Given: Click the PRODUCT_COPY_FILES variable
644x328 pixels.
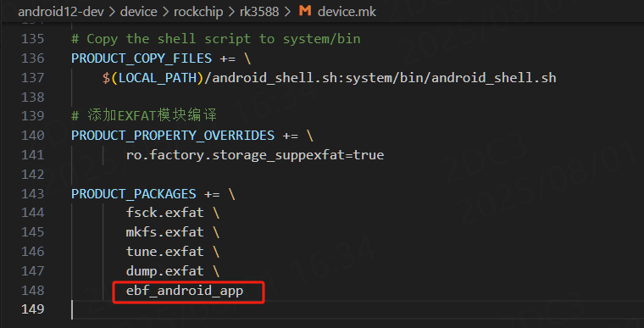Looking at the screenshot, I should click(142, 58).
